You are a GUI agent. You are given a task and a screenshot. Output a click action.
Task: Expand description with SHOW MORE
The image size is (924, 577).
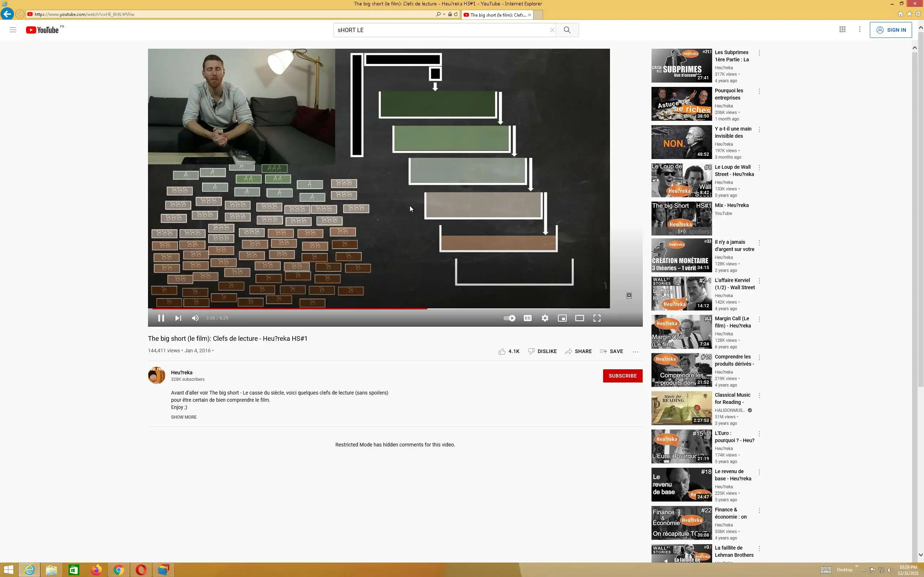point(184,417)
